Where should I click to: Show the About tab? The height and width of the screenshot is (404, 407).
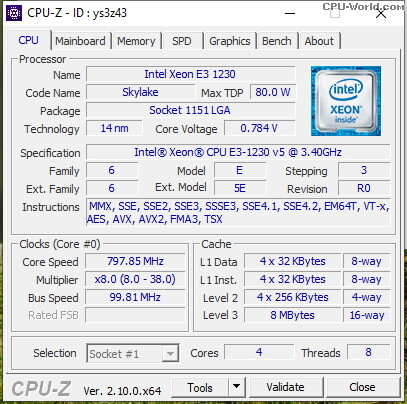[x=319, y=41]
